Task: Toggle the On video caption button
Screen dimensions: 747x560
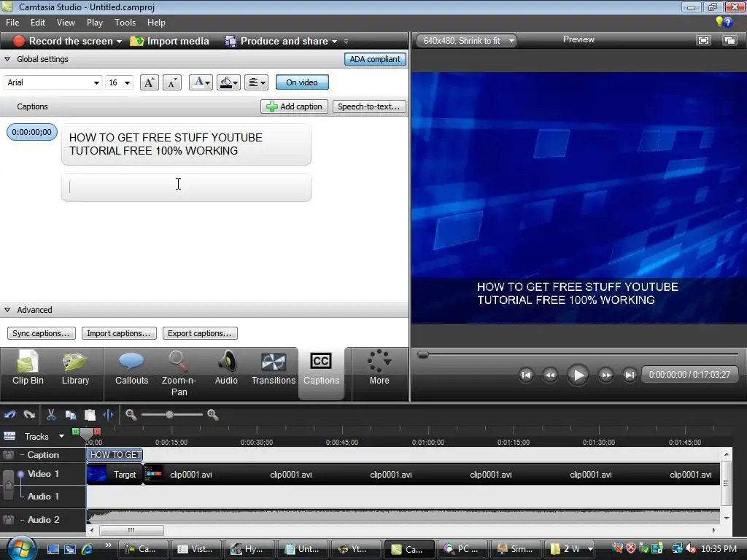Action: click(x=302, y=82)
